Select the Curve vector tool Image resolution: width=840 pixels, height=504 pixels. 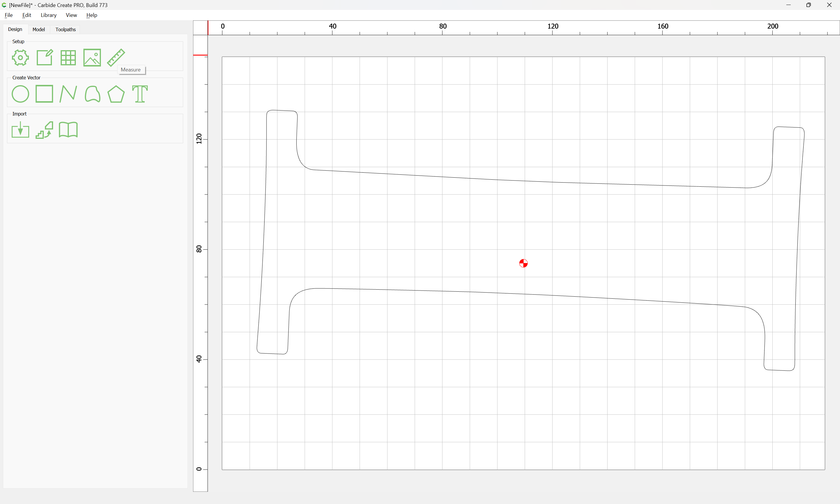pos(92,94)
